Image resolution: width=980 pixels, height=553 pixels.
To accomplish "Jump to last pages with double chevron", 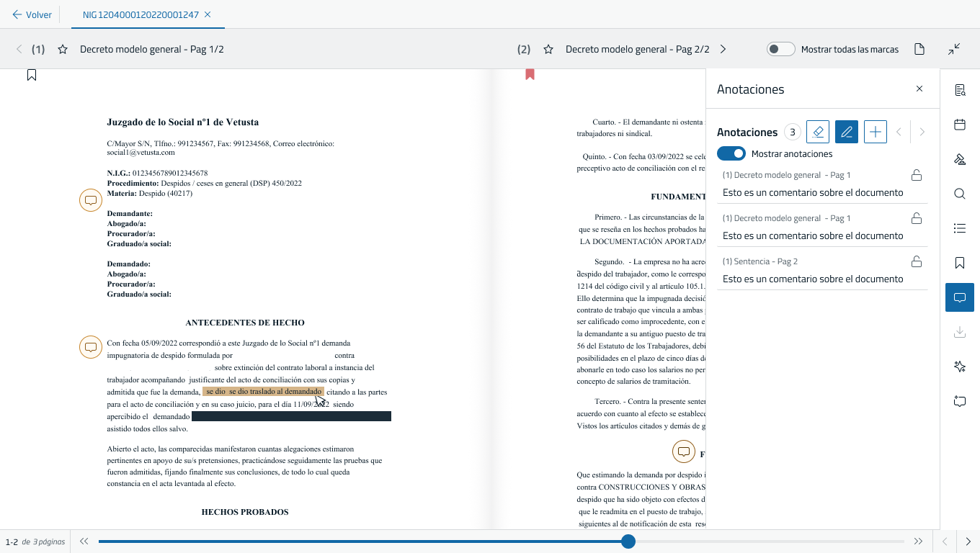I will pos(918,541).
